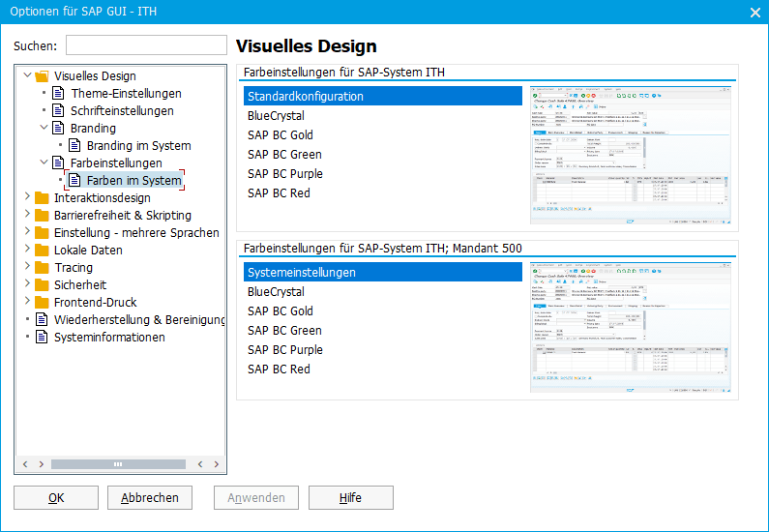Expand the Einstellung - mehrere Sprachen node
The image size is (769, 532).
(27, 232)
